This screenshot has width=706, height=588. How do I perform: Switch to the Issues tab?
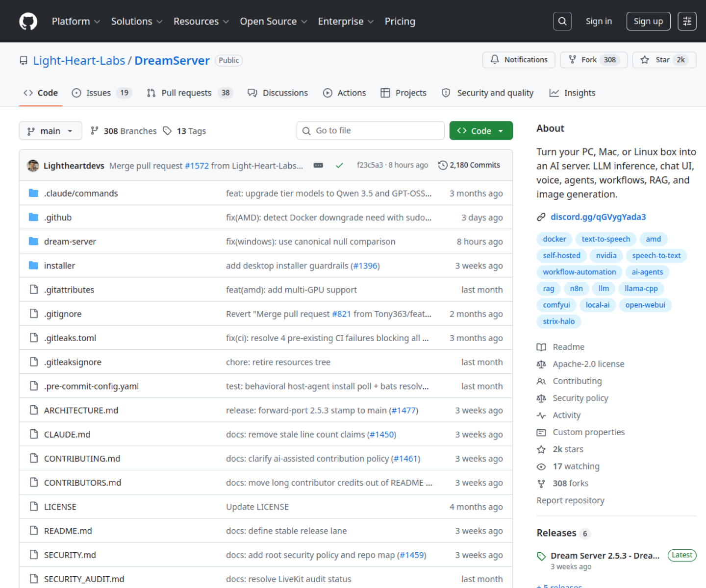102,93
